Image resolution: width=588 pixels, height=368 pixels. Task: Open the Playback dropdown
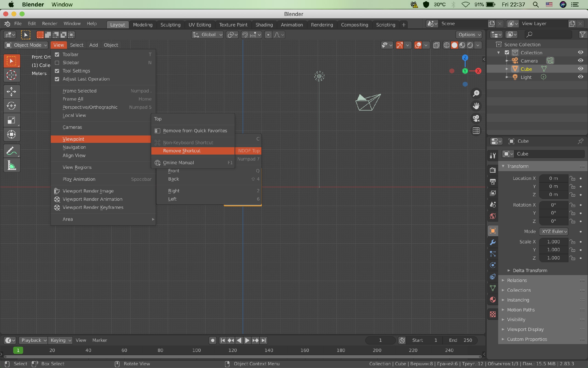(x=33, y=340)
